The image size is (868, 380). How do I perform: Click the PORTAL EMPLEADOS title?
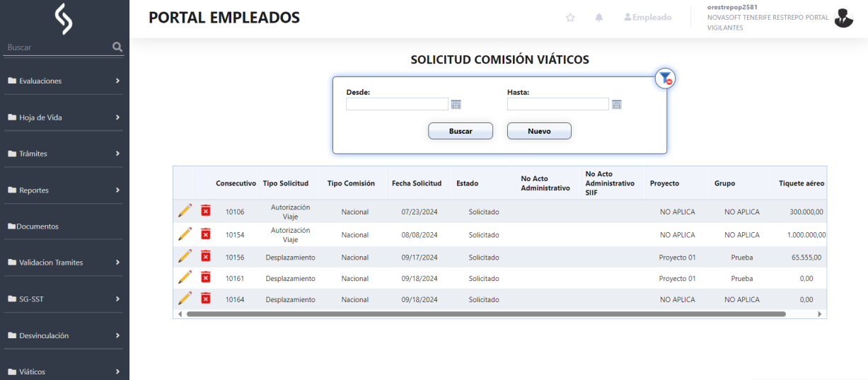(x=224, y=18)
